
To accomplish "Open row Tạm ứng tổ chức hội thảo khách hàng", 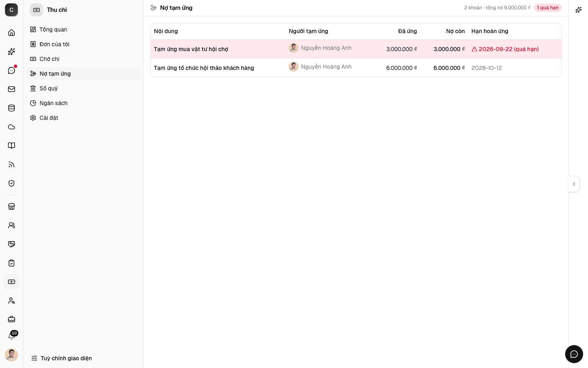I will point(356,68).
